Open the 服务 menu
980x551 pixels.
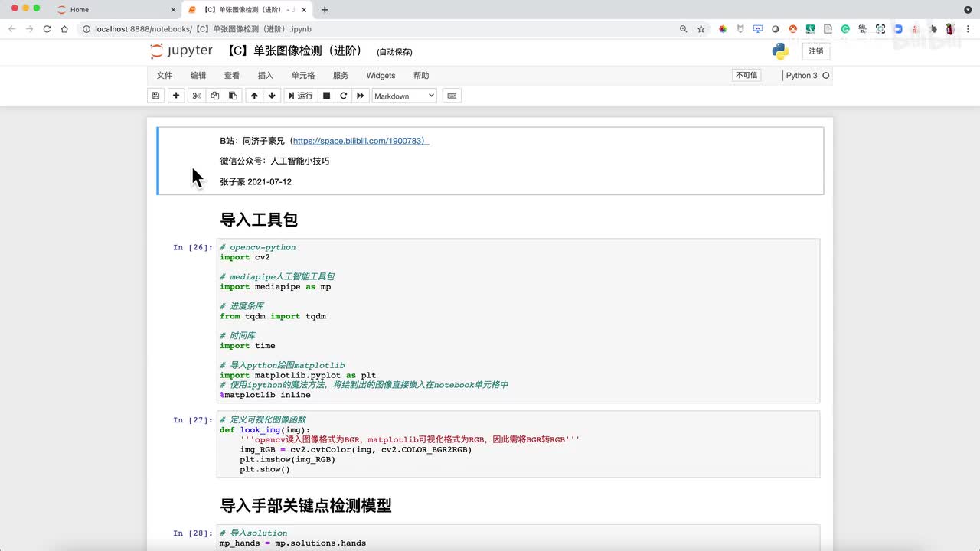pos(341,76)
